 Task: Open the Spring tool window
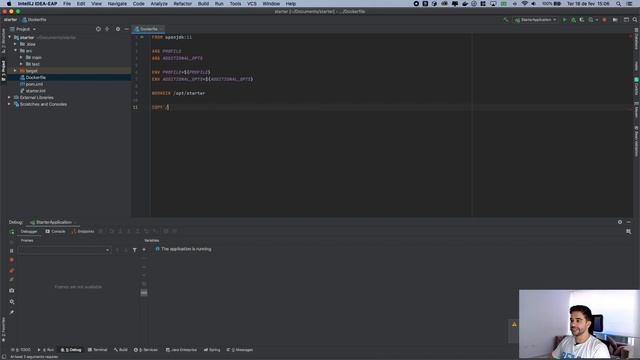tap(212, 350)
